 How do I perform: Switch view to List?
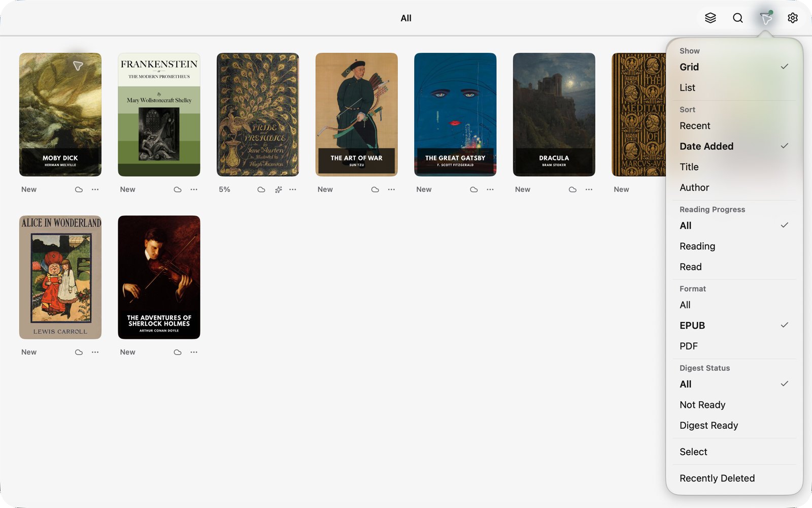734,88
